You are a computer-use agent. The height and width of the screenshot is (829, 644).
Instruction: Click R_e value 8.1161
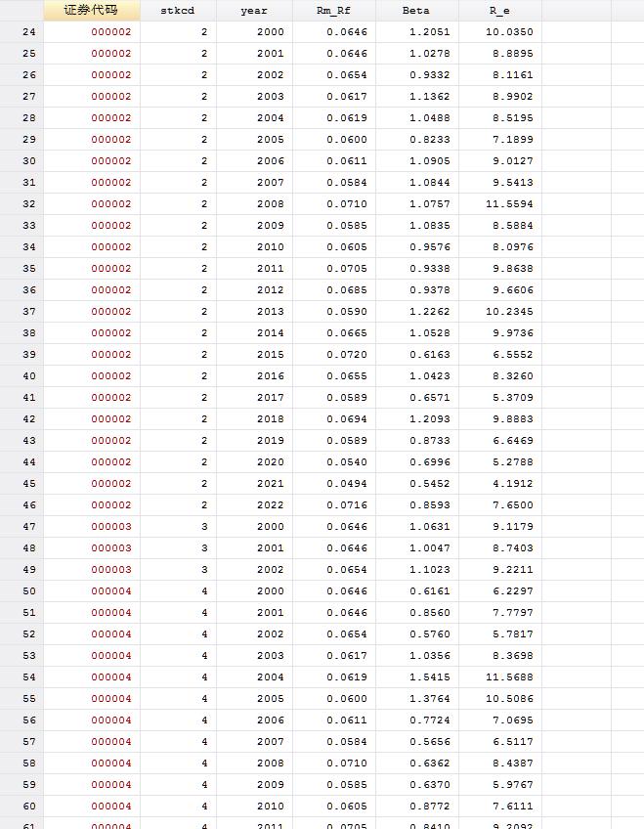click(513, 75)
